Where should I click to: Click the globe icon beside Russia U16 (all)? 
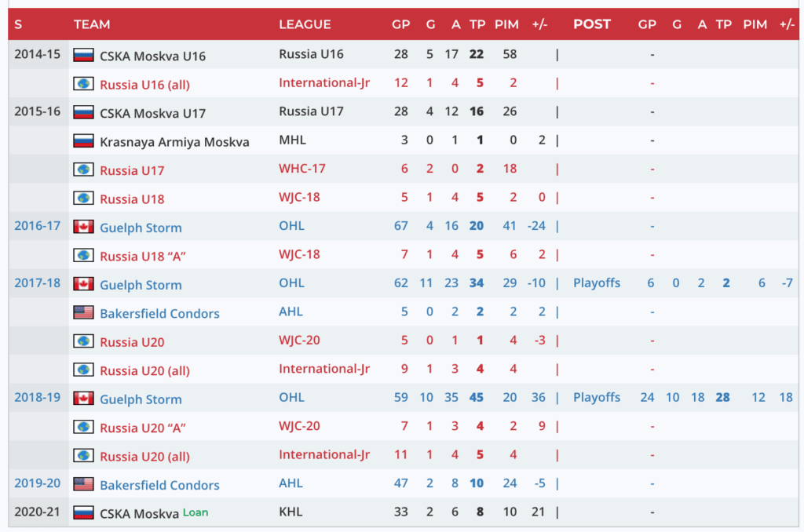click(x=83, y=84)
